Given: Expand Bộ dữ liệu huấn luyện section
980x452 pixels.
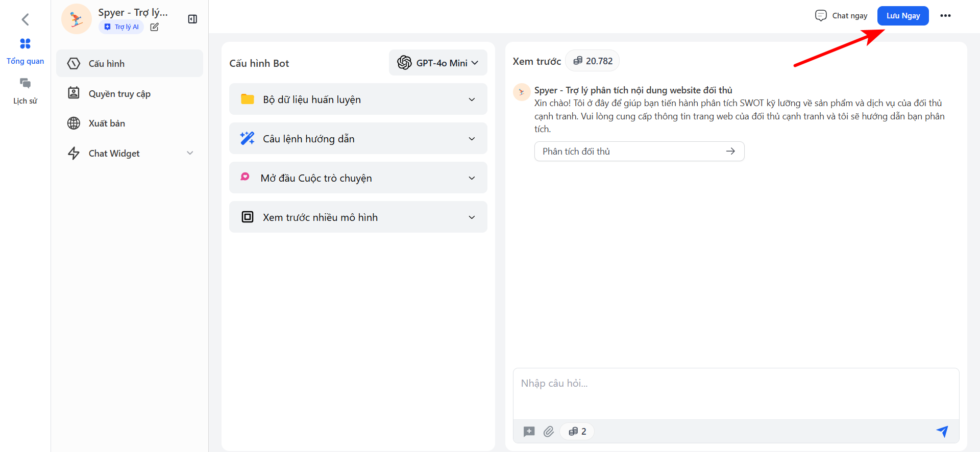Looking at the screenshot, I should coord(358,99).
